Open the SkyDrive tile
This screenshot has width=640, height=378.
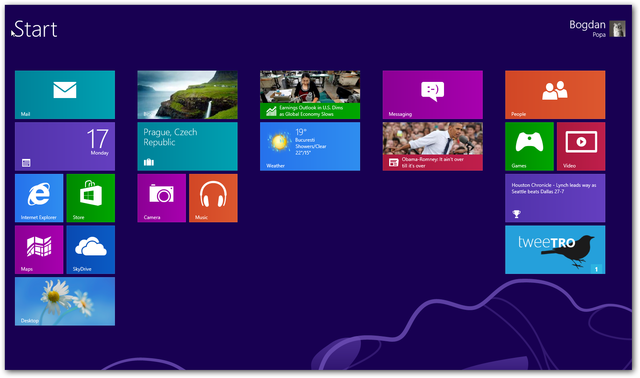(91, 249)
